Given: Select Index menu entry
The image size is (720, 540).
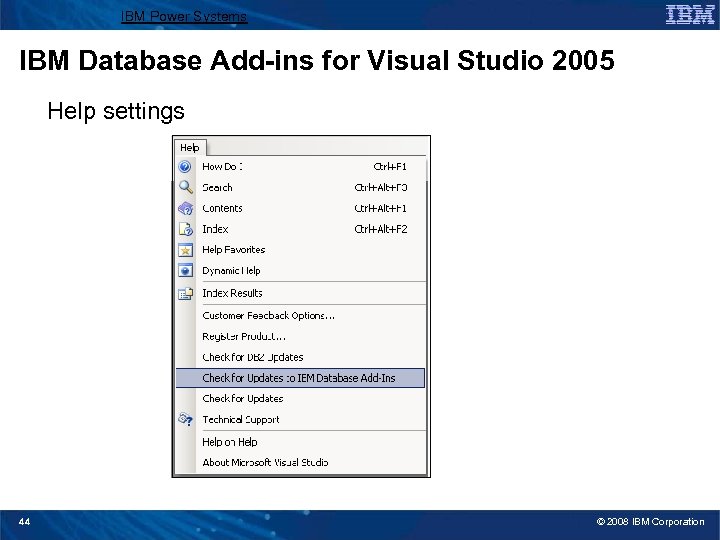Looking at the screenshot, I should point(301,229).
